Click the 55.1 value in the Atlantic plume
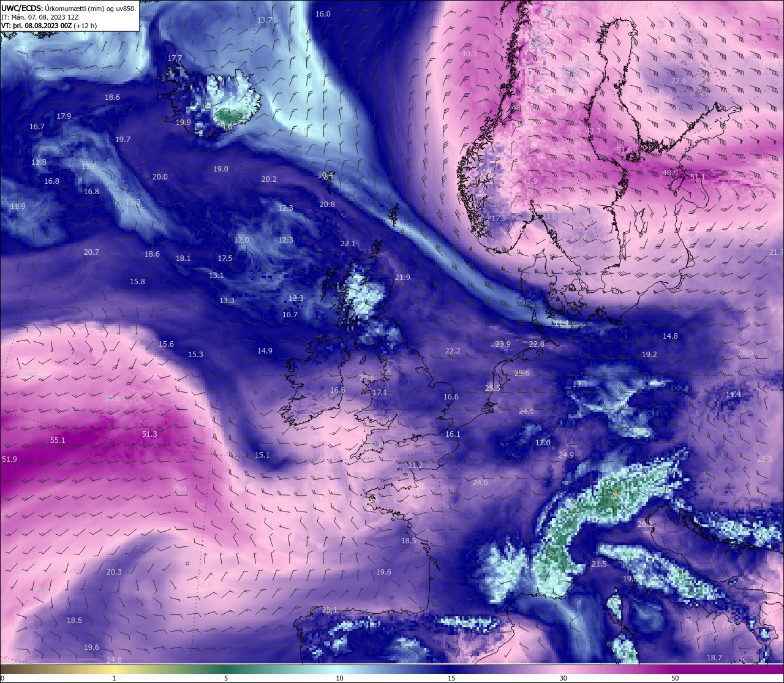 [x=58, y=440]
